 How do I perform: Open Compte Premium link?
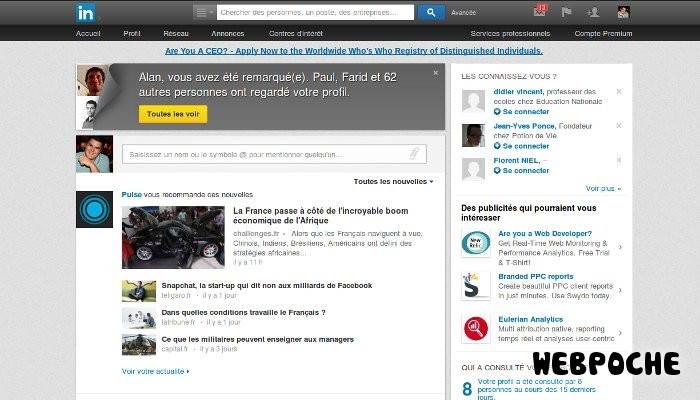[603, 33]
